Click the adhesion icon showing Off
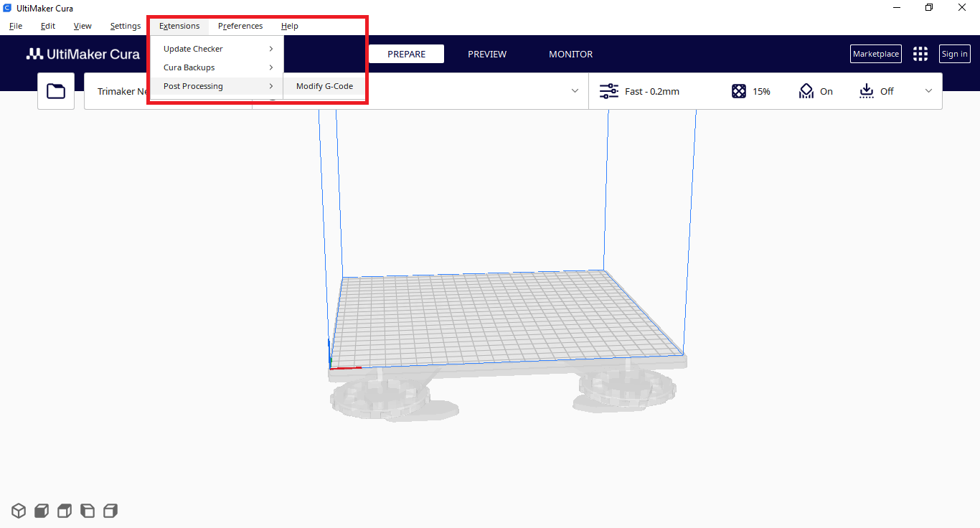Image resolution: width=980 pixels, height=528 pixels. [x=867, y=91]
